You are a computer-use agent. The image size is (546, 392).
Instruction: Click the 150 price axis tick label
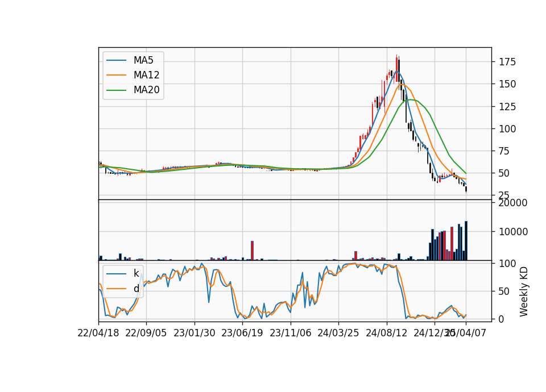coord(507,84)
